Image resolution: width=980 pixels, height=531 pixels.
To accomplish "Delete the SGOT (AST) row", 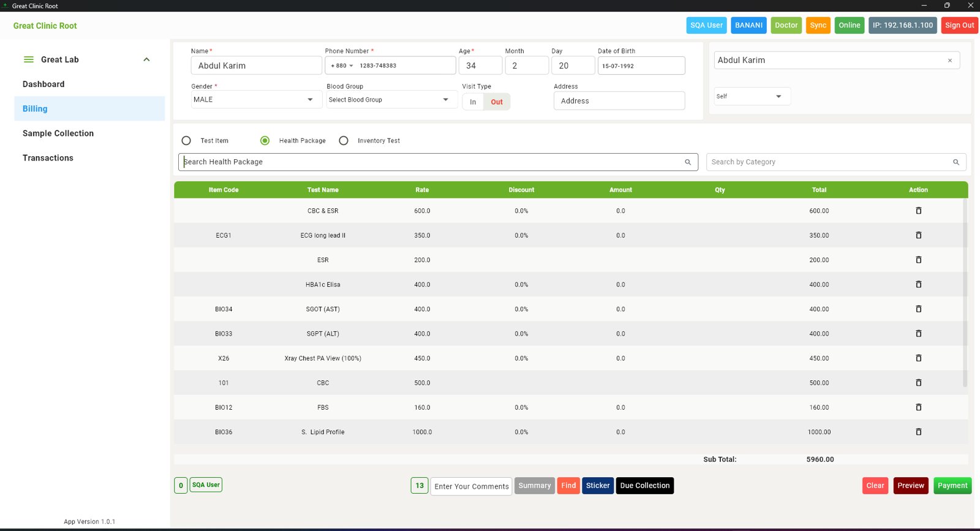I will coord(918,309).
